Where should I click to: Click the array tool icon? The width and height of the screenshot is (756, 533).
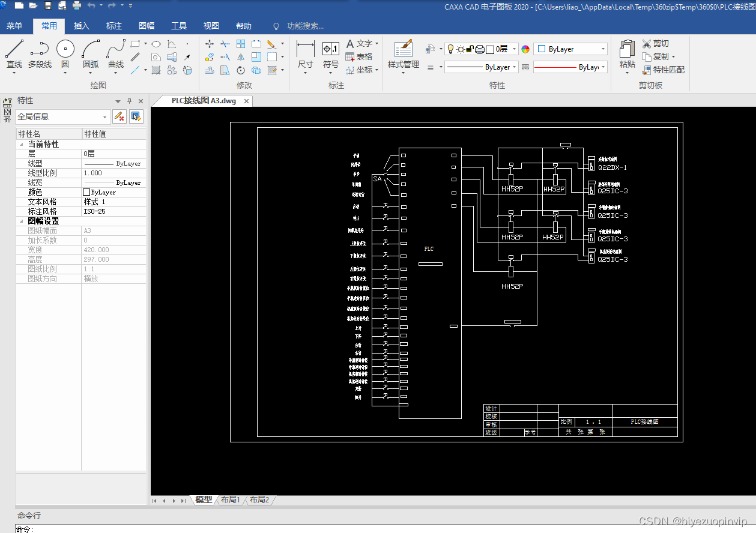[x=241, y=44]
